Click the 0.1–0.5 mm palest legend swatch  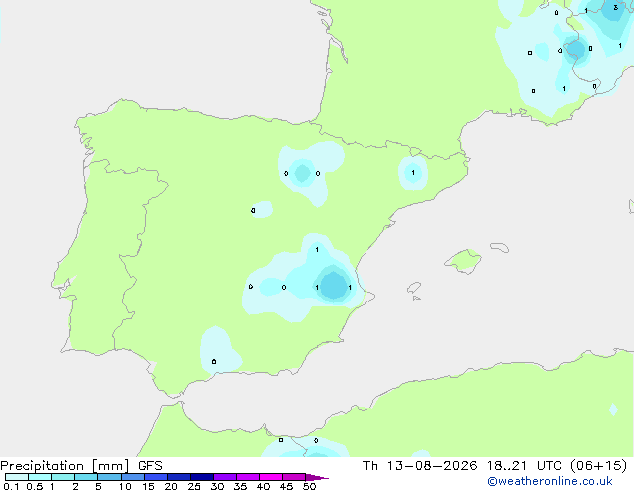point(17,477)
